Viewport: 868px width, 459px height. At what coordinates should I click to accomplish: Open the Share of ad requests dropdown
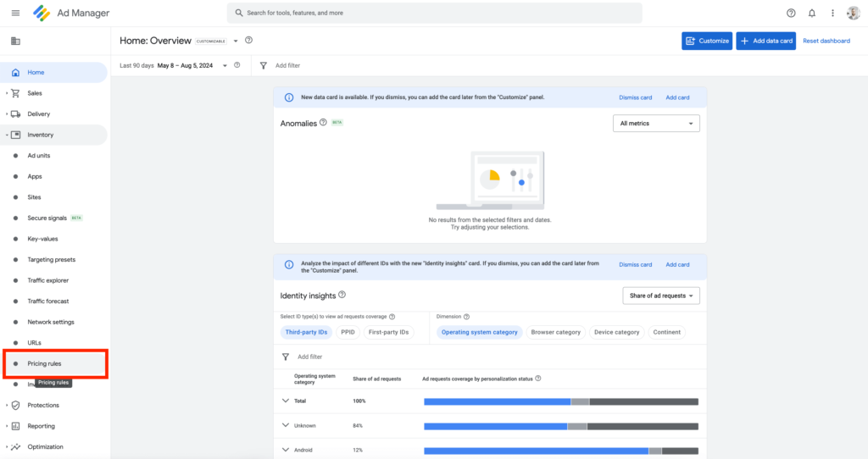click(660, 296)
